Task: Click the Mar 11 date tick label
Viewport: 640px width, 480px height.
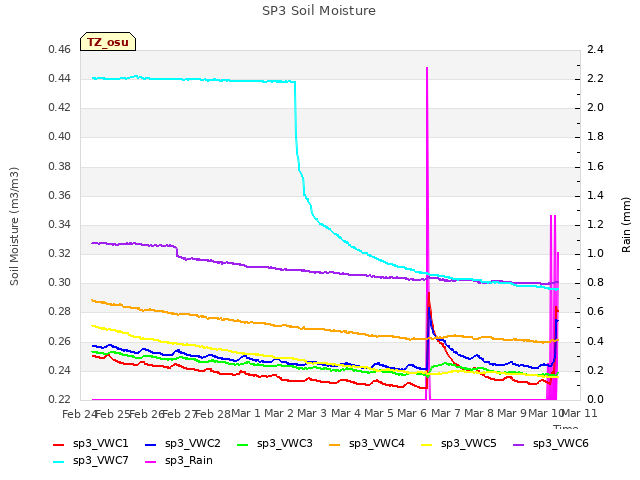Action: 580,413
